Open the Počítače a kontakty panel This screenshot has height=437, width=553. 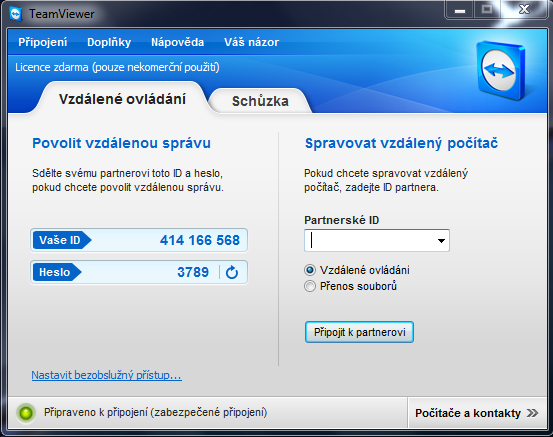pyautogui.click(x=477, y=413)
